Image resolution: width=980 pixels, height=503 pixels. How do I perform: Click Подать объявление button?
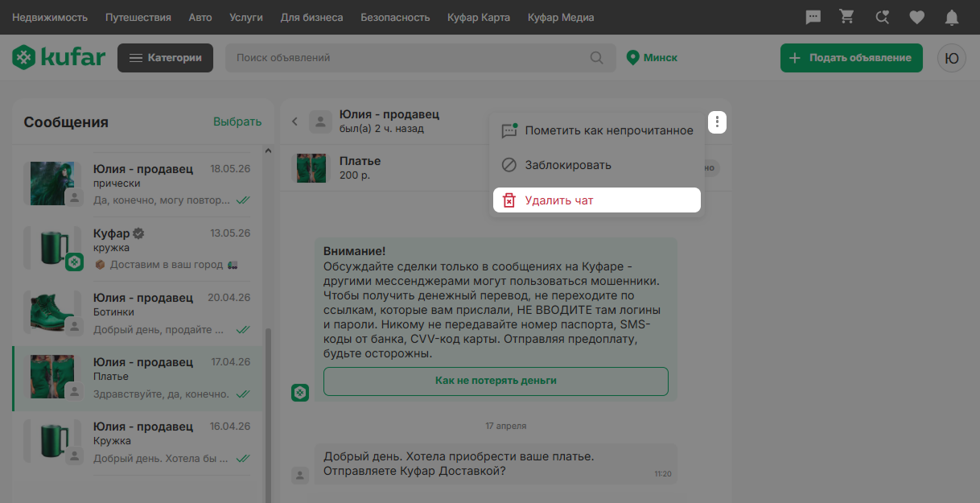851,58
